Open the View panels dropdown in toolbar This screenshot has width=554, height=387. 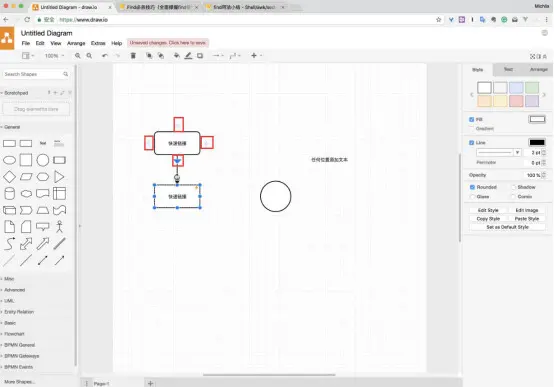tap(28, 55)
